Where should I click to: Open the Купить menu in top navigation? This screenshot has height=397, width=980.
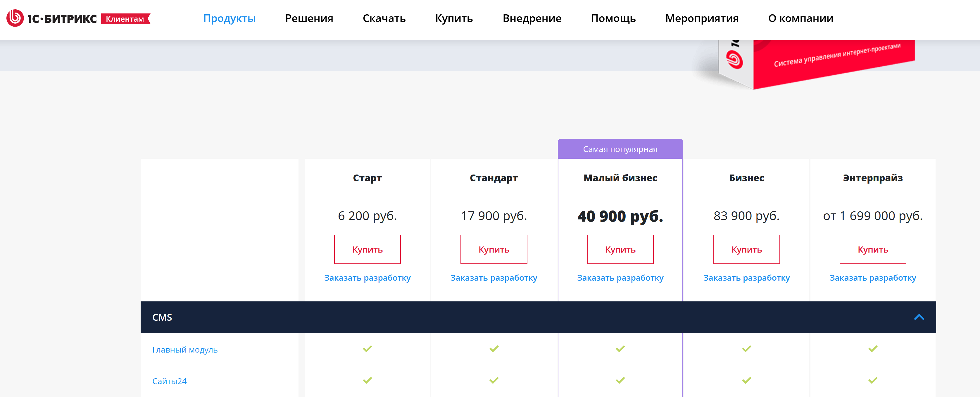[454, 18]
